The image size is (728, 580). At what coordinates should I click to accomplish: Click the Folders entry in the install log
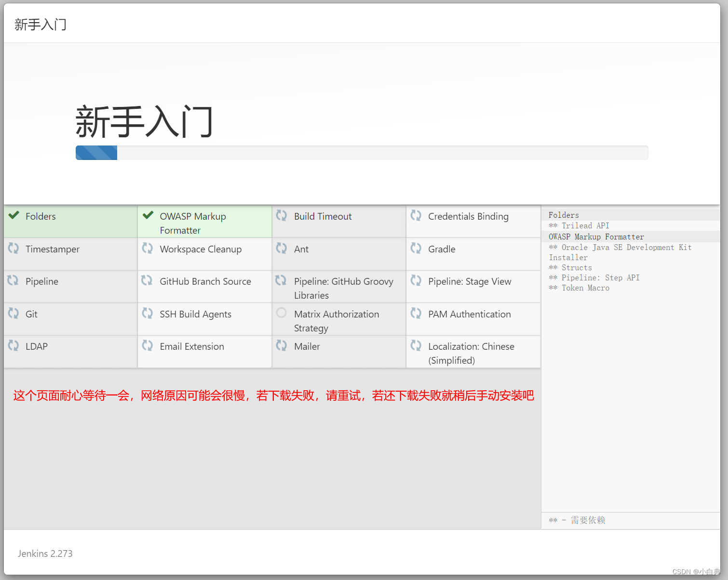(x=564, y=215)
